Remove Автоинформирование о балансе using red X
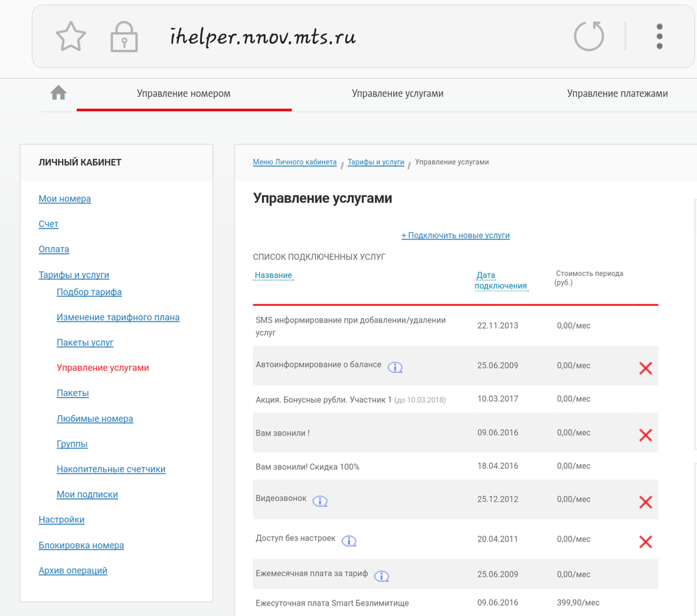Image resolution: width=697 pixels, height=616 pixels. 645,368
